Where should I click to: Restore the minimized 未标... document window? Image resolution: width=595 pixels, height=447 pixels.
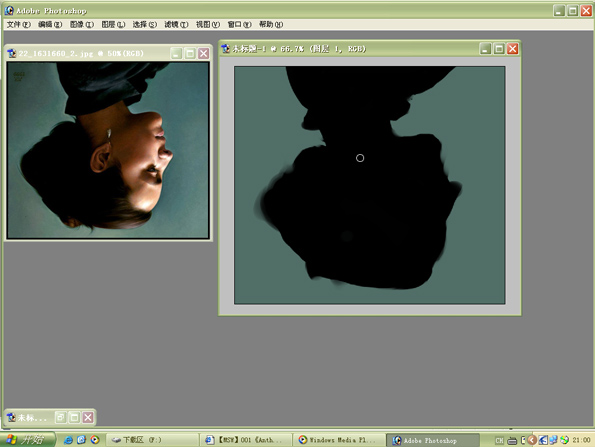pos(61,418)
